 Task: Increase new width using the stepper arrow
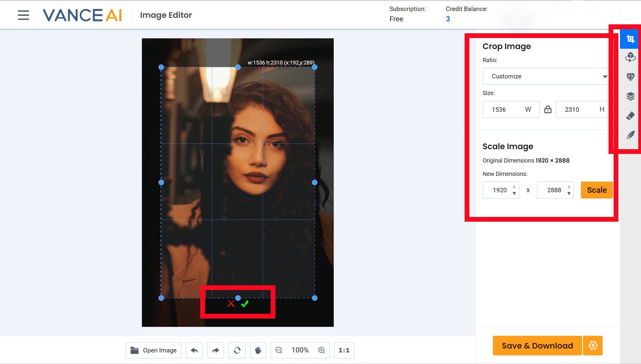pyautogui.click(x=514, y=187)
